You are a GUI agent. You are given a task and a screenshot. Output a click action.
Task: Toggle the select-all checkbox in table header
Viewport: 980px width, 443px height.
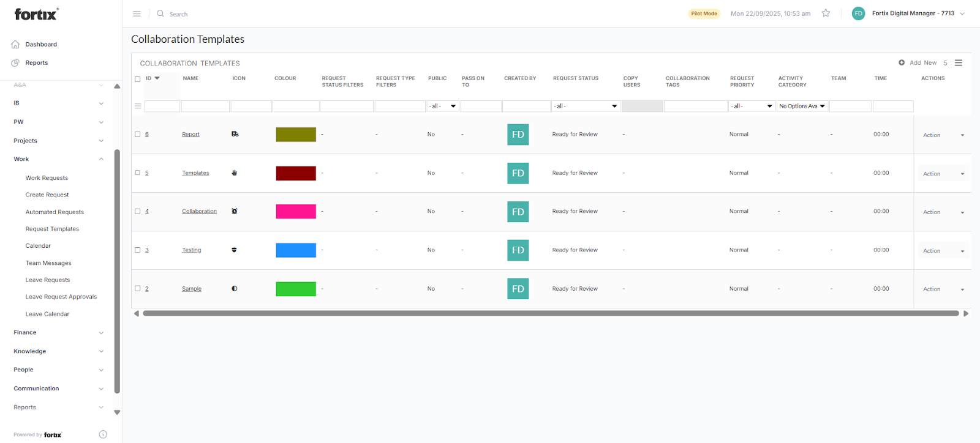(138, 79)
